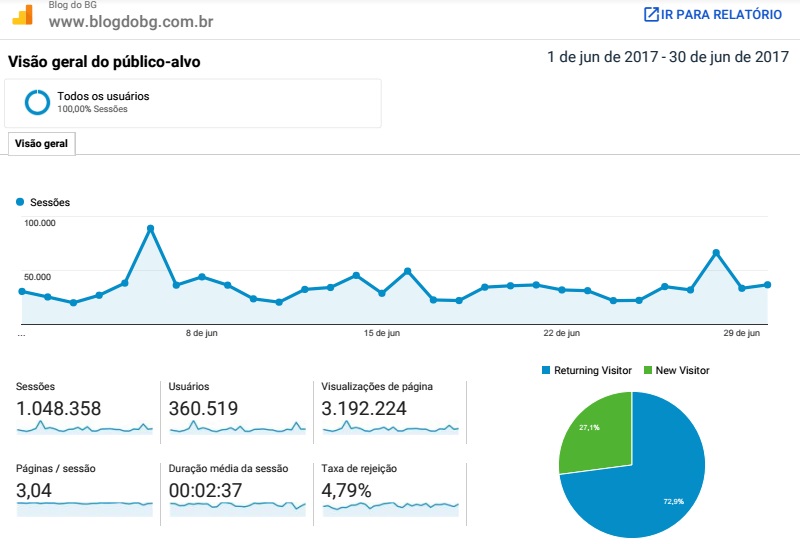The height and width of the screenshot is (544, 800).
Task: Click the sparkline under Páginas / sessão
Action: coord(85,509)
